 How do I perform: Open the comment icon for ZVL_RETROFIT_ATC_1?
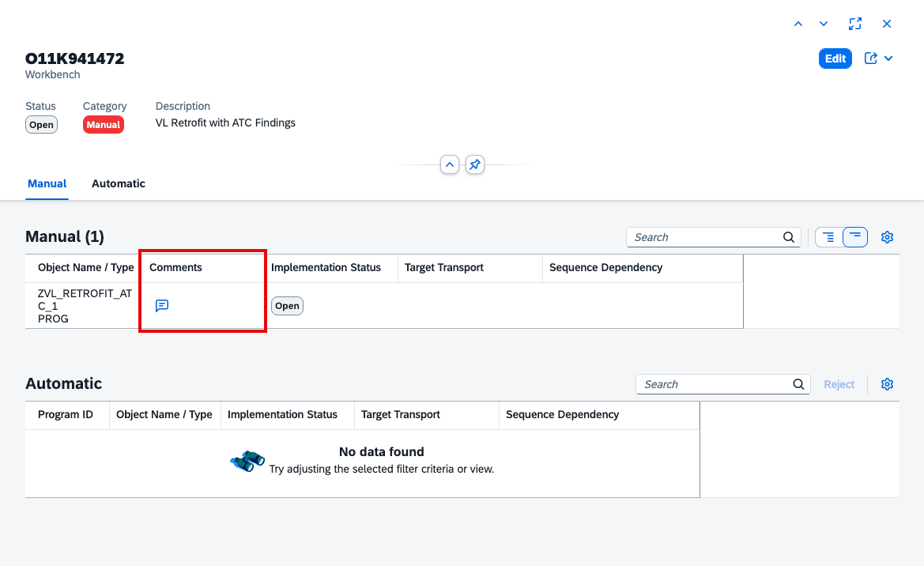click(162, 305)
